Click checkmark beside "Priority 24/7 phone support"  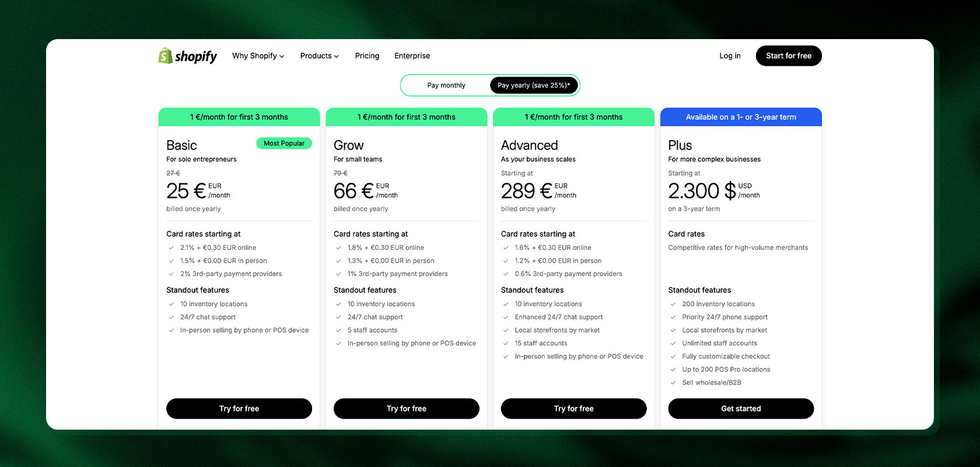(x=673, y=317)
